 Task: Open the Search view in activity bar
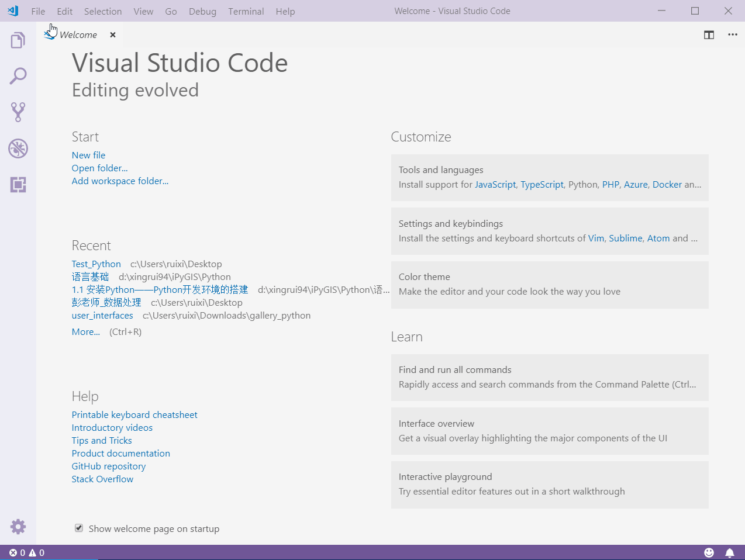[x=18, y=76]
